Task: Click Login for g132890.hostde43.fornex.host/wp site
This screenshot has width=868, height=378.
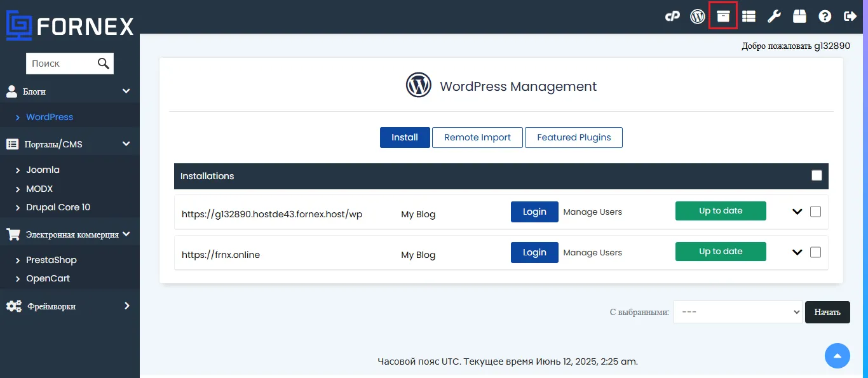Action: [534, 212]
